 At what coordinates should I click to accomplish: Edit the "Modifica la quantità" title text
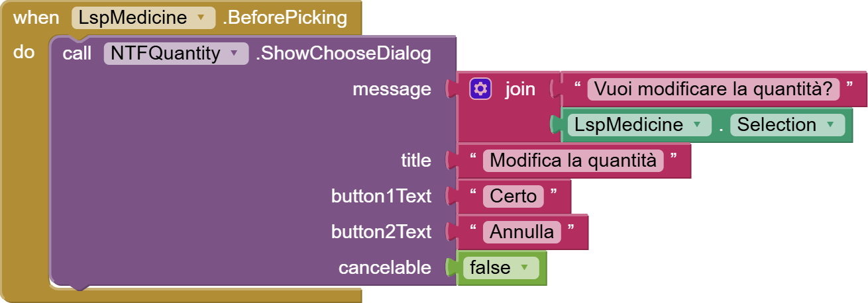click(573, 160)
